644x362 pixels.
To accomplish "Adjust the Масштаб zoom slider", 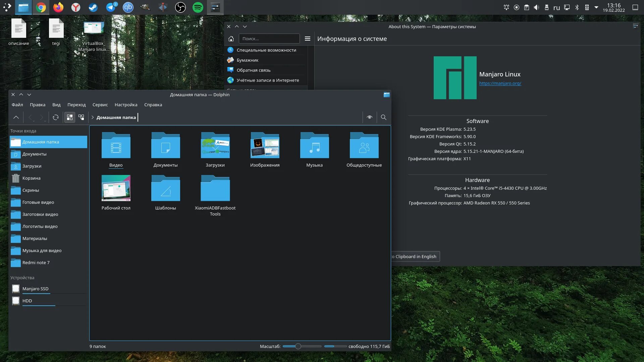I will 298,347.
